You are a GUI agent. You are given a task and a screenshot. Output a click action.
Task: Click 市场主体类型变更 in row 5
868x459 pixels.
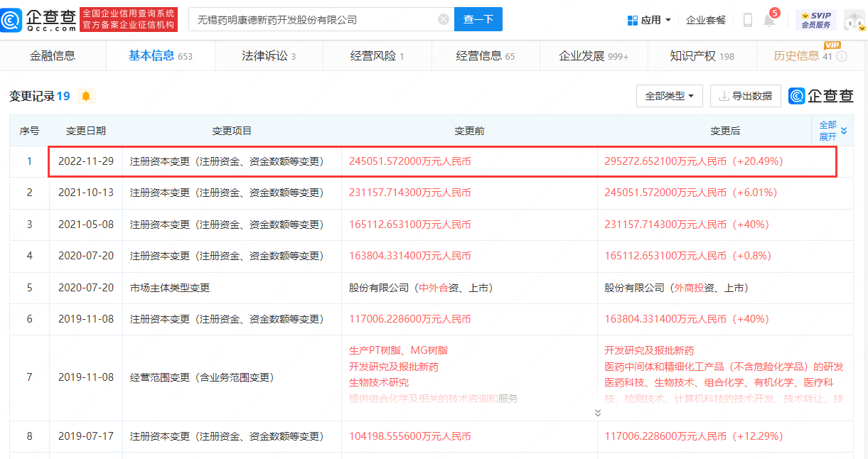[x=170, y=288]
